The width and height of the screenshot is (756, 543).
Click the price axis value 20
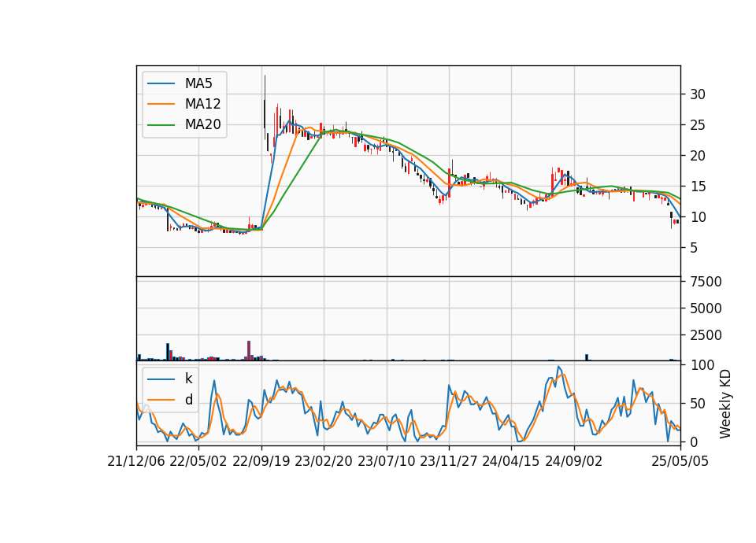(x=698, y=156)
